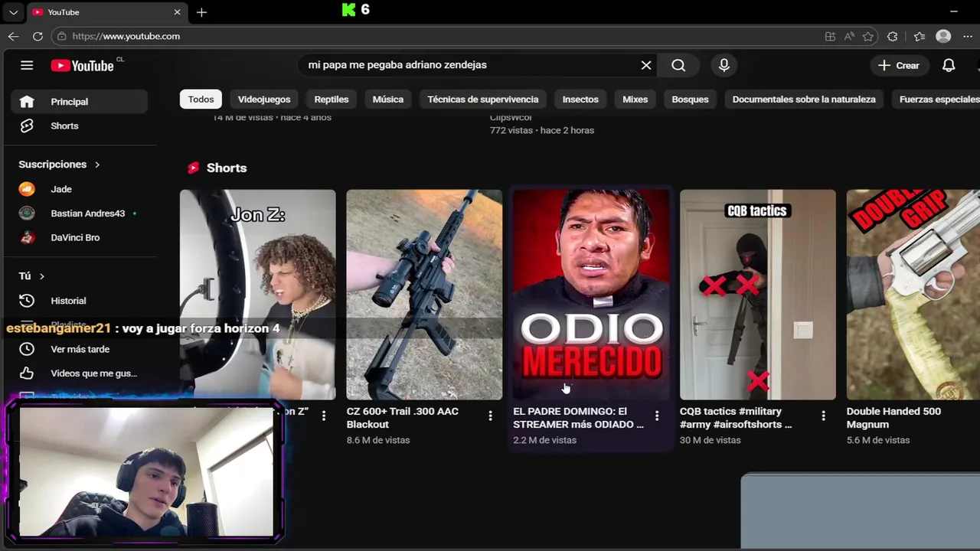Open the browser profile avatar
980x551 pixels.
[x=943, y=36]
